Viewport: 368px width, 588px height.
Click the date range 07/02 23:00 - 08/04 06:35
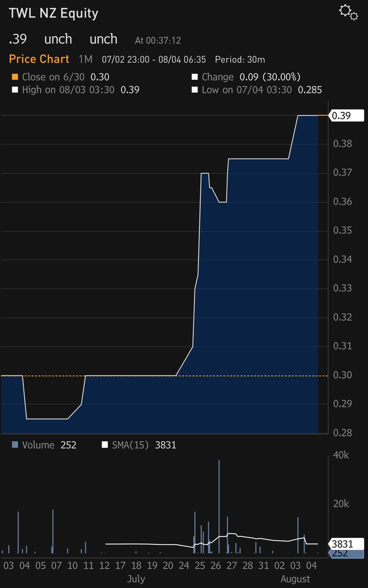(x=154, y=59)
